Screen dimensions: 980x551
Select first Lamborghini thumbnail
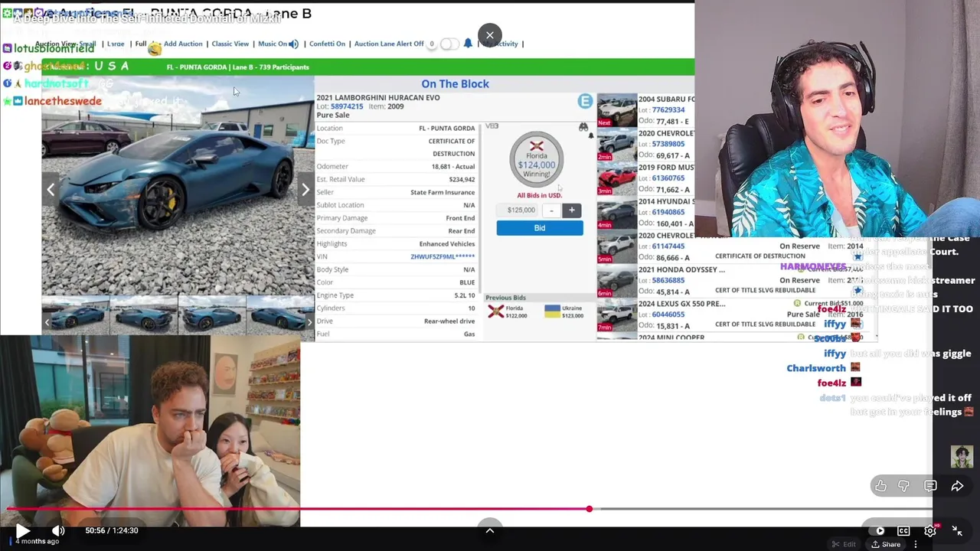click(x=75, y=315)
